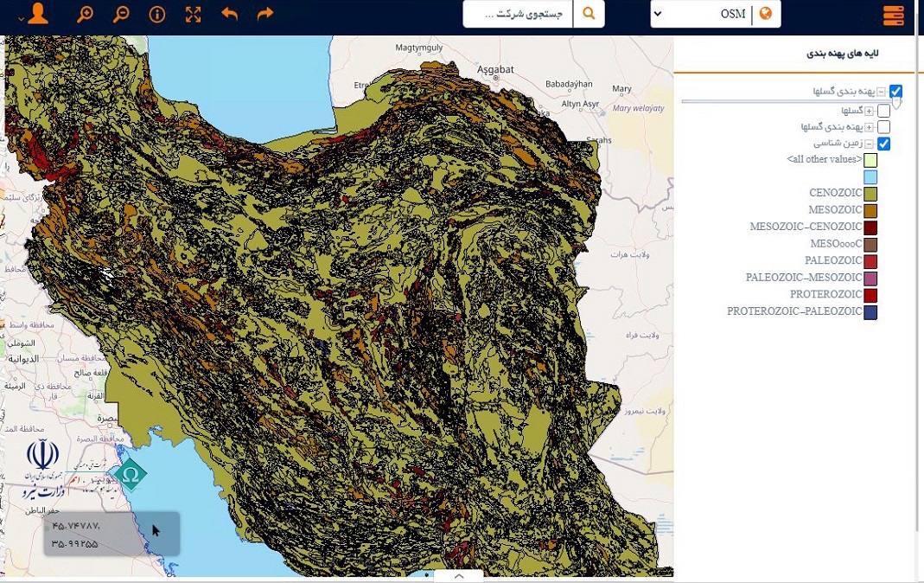Click the ۳۵.۹۹۲۵۵ coordinate value
This screenshot has height=583, width=924.
pyautogui.click(x=75, y=543)
